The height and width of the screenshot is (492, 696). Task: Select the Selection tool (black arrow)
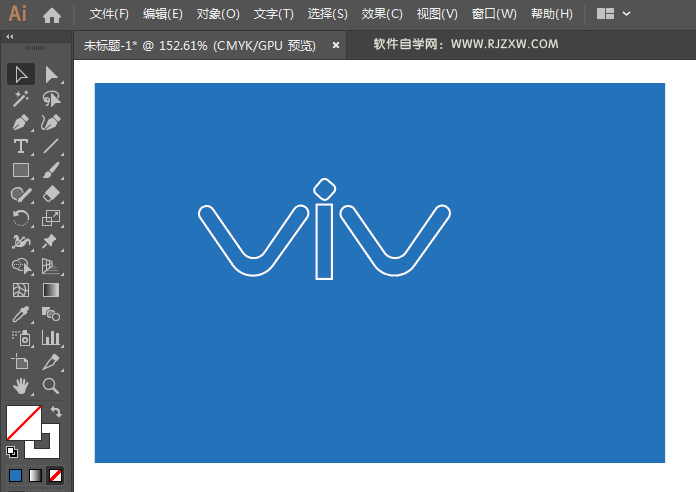point(21,75)
